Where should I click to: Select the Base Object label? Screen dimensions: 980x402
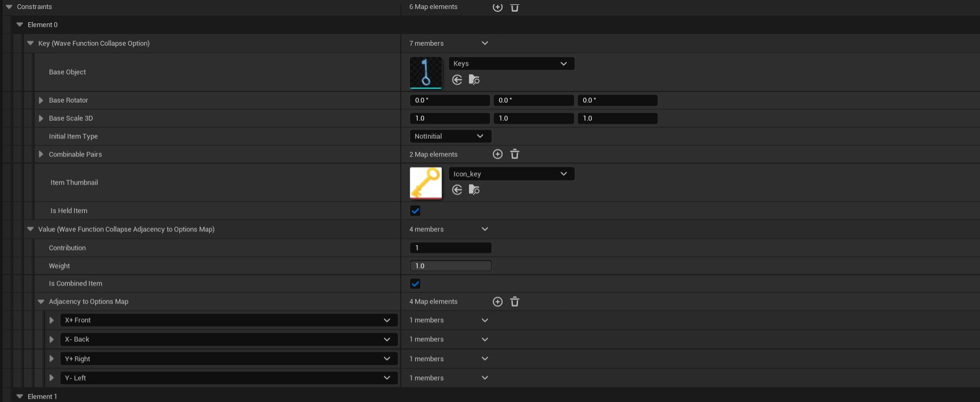coord(67,72)
